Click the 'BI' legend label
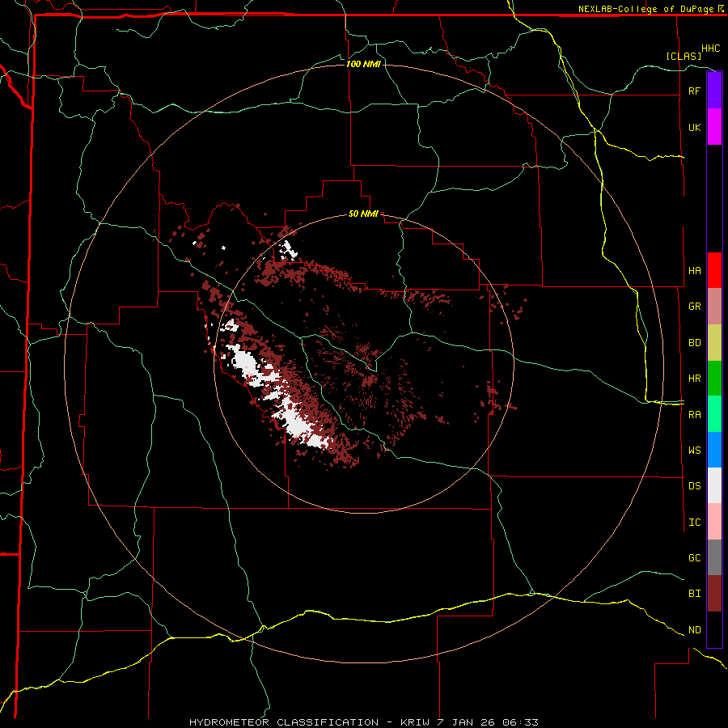This screenshot has width=728, height=728. pos(694,594)
